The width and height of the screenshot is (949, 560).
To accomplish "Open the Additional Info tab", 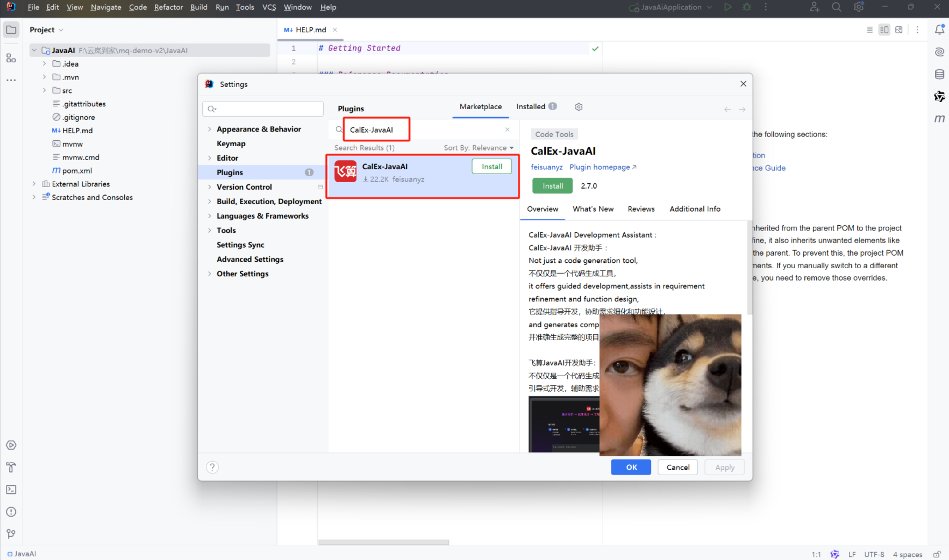I will click(695, 209).
